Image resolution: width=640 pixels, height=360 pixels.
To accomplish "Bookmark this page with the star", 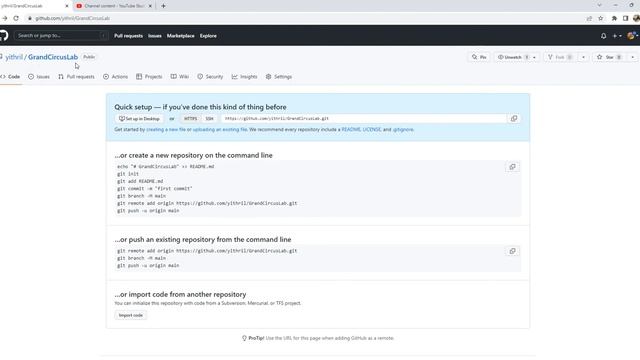I will (x=600, y=18).
